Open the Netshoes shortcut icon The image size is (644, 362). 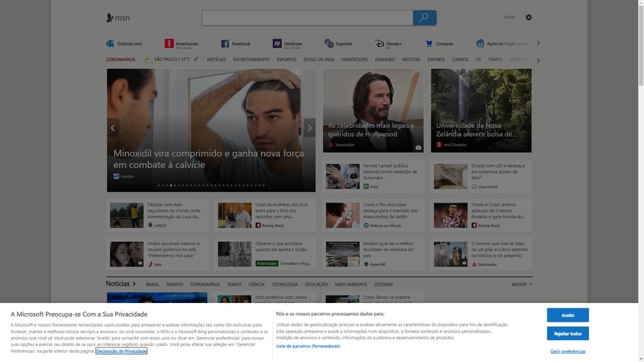(x=277, y=44)
